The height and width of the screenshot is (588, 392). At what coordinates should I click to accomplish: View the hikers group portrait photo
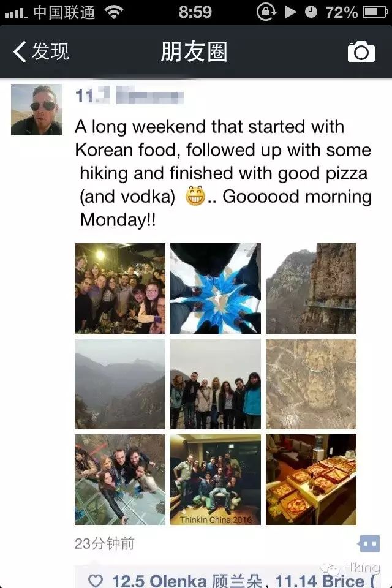(216, 384)
